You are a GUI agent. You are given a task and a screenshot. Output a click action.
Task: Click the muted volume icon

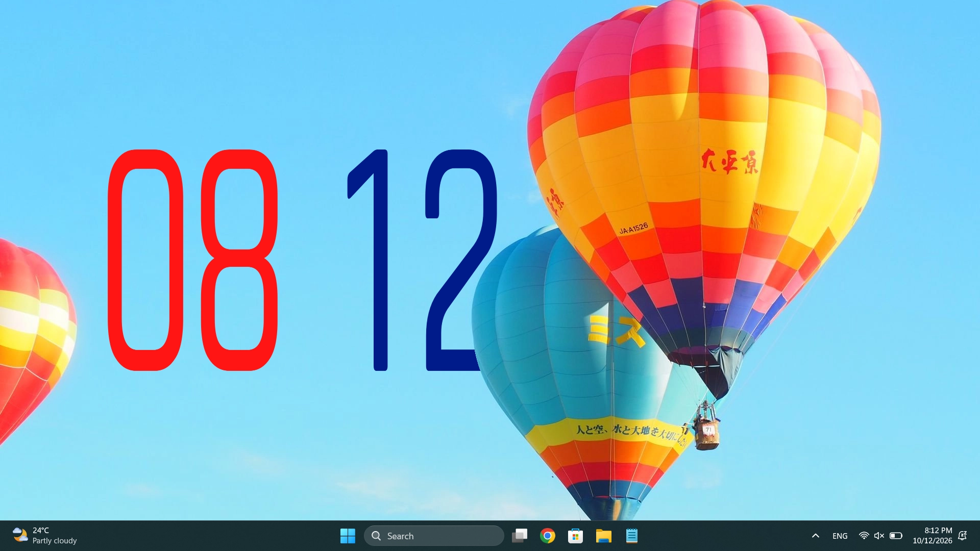(x=879, y=536)
